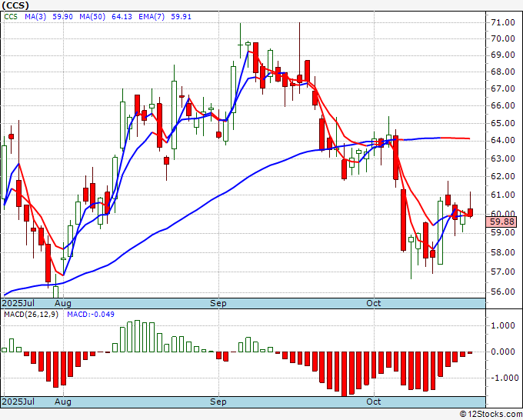Click the tallest green MACD histogram bar

coord(137,336)
